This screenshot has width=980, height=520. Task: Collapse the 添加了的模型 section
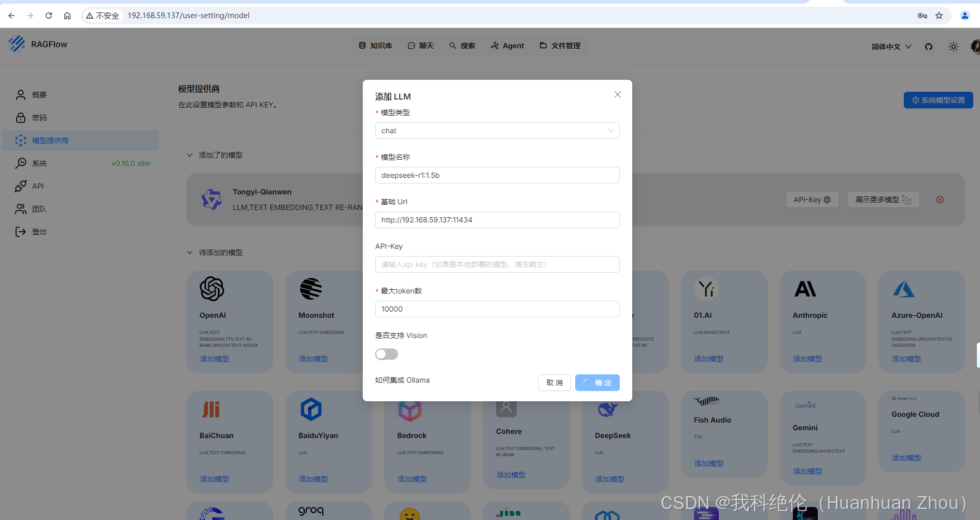[190, 155]
